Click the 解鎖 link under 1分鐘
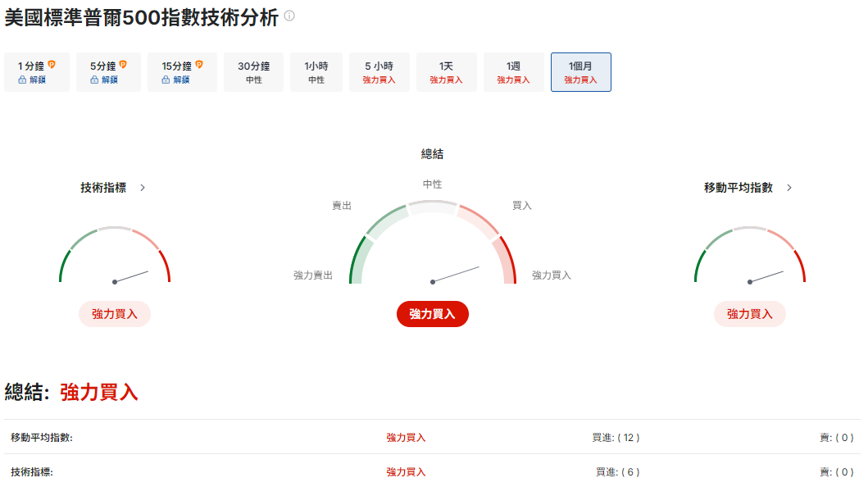The height and width of the screenshot is (487, 868). click(x=39, y=80)
